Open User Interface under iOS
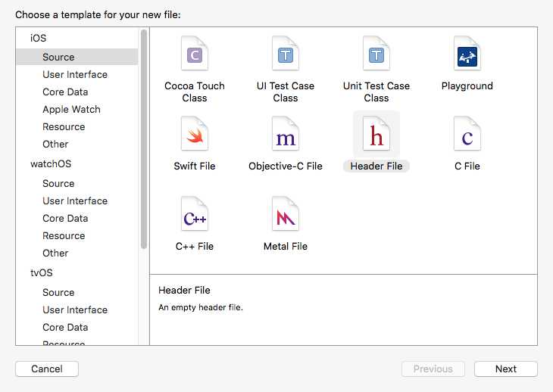This screenshot has height=392, width=553. tap(77, 74)
